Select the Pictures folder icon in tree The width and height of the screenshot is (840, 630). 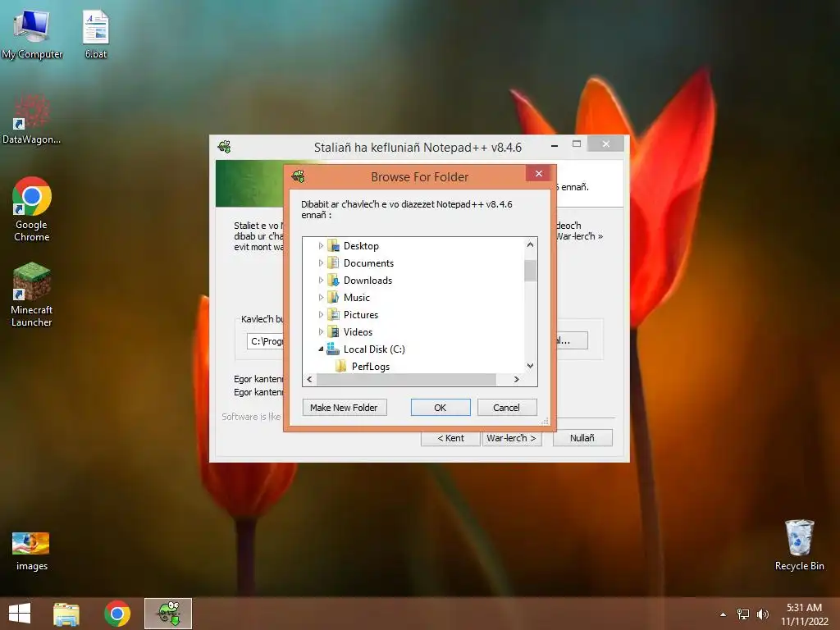click(x=333, y=314)
